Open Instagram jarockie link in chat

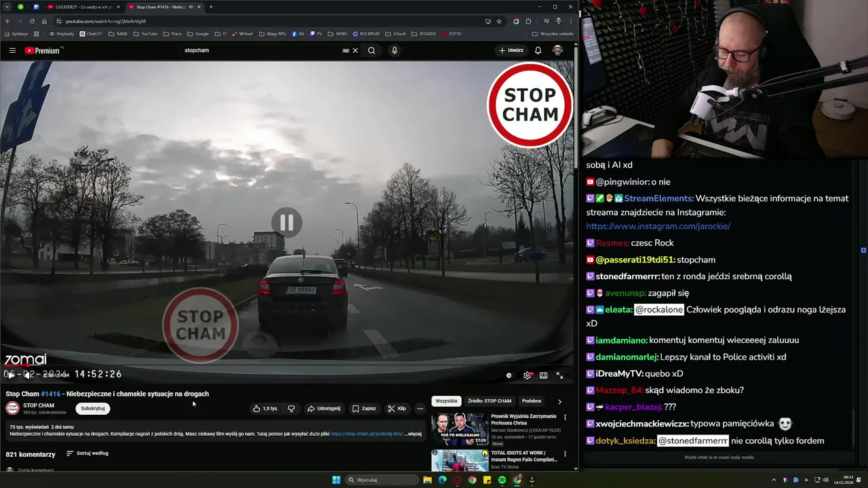[658, 226]
